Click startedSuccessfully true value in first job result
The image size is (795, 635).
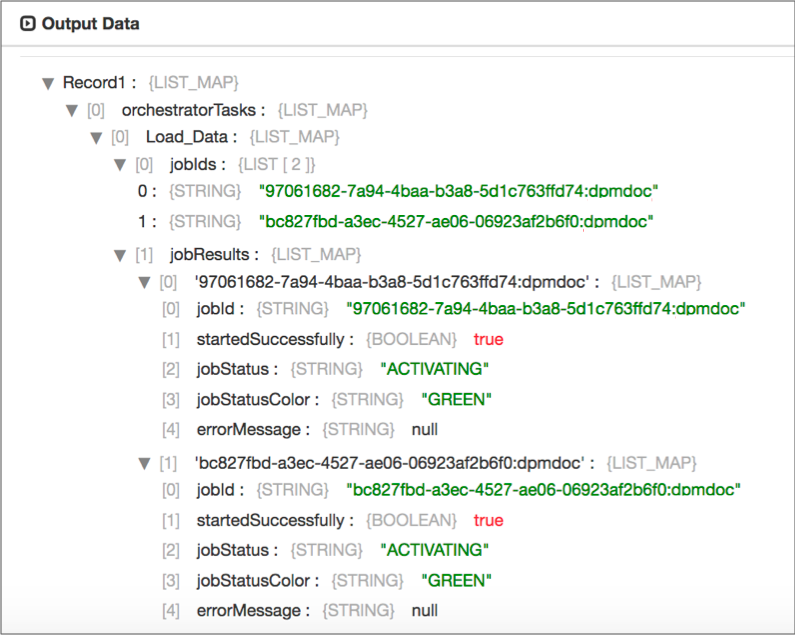[x=488, y=339]
